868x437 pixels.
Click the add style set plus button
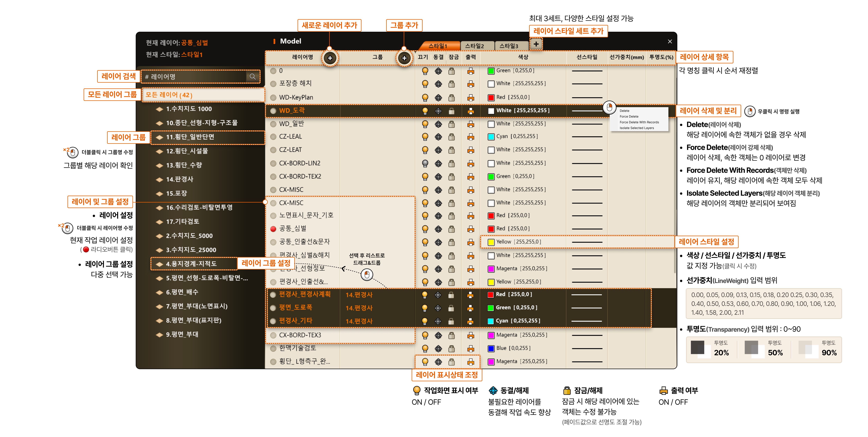click(x=536, y=44)
